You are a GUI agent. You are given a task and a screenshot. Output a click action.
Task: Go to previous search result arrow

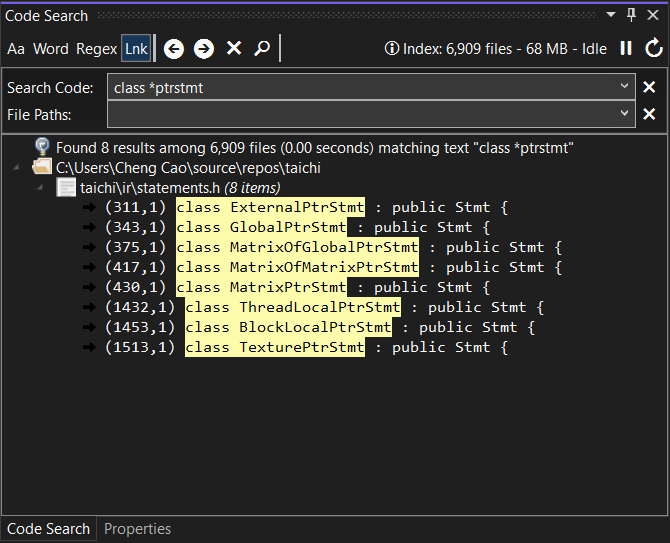[173, 49]
